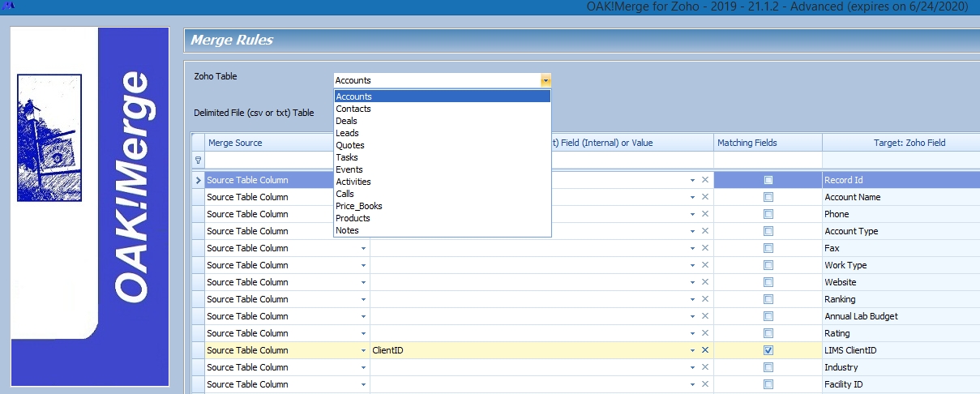
Task: Click the Matching Fields column header
Action: [767, 143]
